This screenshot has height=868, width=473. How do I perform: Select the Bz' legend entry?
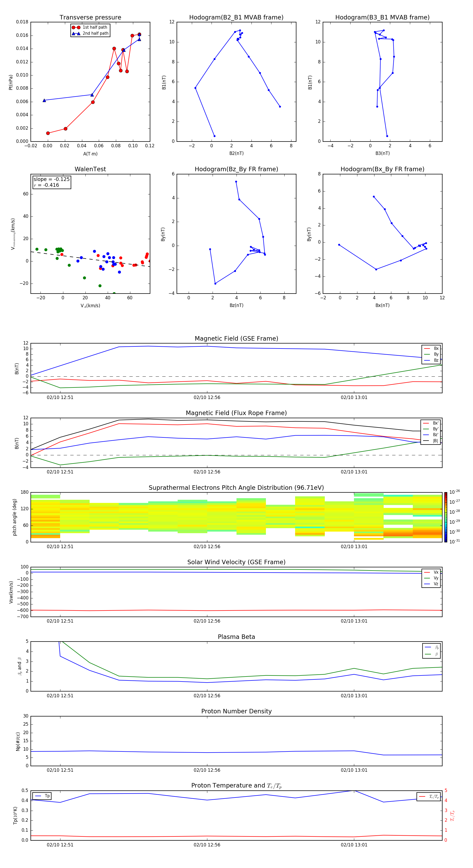[431, 435]
